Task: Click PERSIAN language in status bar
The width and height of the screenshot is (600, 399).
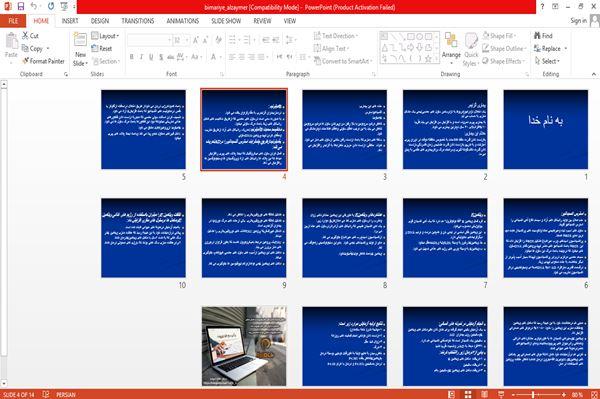Action: click(66, 394)
